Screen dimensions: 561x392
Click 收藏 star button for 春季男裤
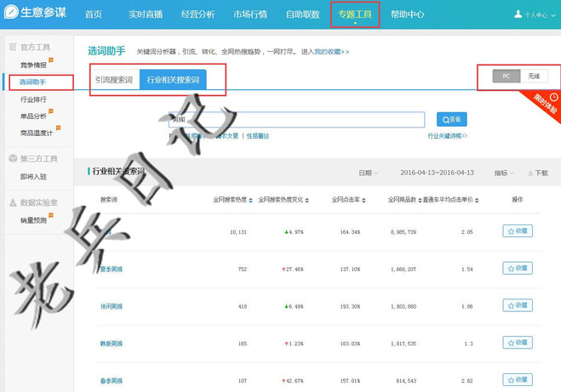[518, 380]
